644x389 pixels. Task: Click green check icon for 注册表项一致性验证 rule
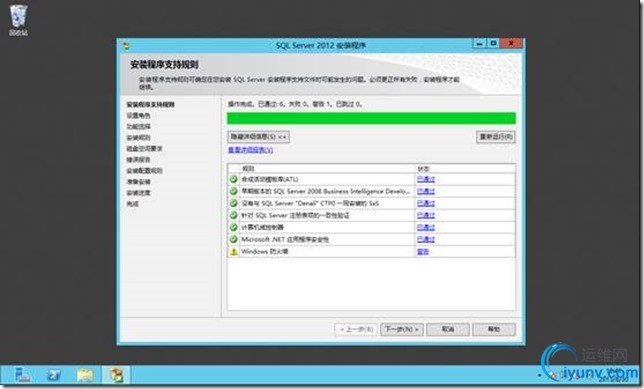point(233,215)
